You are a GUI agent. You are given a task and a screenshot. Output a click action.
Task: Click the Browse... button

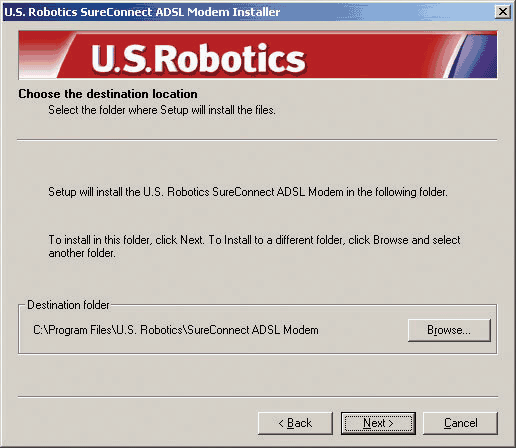coord(449,330)
